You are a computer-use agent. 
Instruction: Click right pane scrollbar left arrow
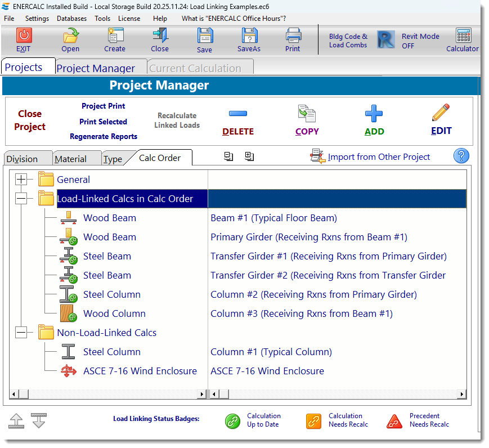coord(214,394)
